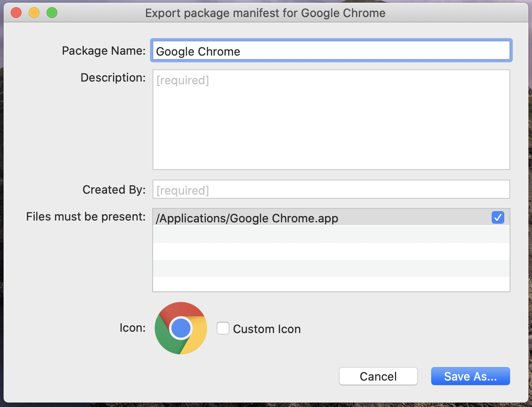Maximize the window with the green button
This screenshot has height=407, width=532.
pyautogui.click(x=52, y=13)
